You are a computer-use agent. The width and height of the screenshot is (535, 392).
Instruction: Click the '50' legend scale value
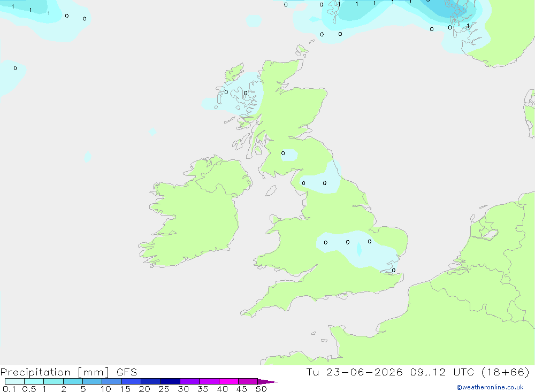[261, 389]
